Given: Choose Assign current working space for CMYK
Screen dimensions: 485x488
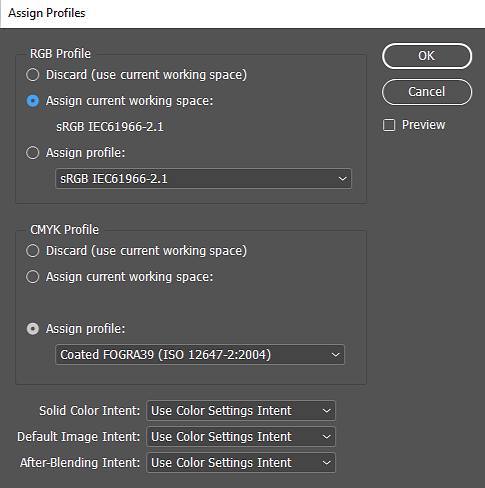Looking at the screenshot, I should [x=33, y=277].
